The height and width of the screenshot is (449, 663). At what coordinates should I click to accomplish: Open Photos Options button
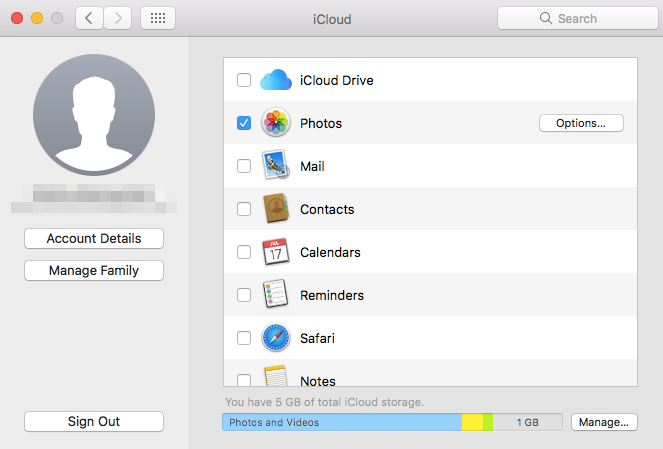pyautogui.click(x=581, y=123)
